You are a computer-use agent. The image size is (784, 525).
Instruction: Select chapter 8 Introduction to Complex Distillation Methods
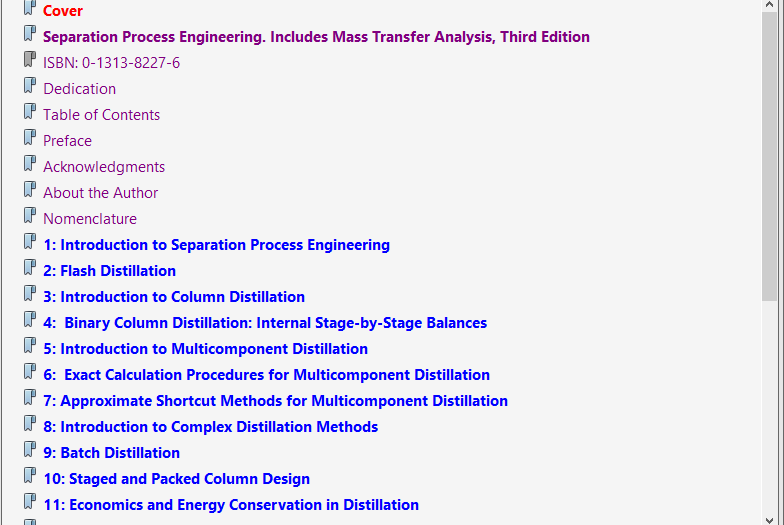[210, 427]
